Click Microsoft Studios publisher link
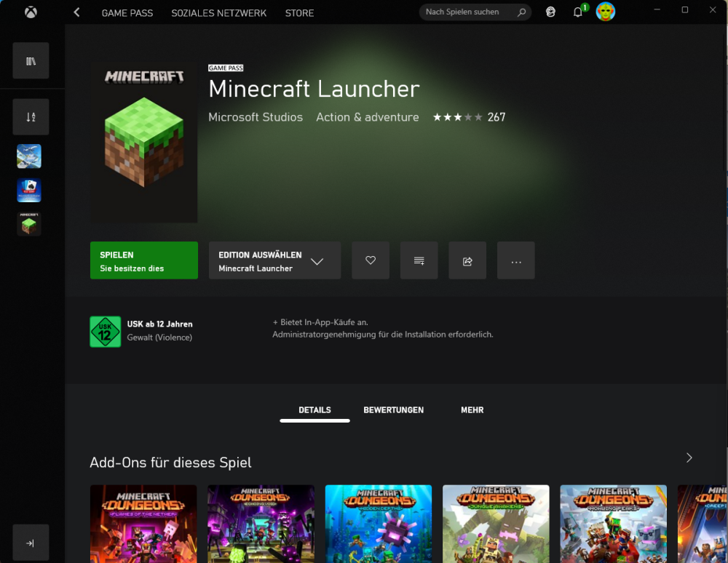Screen dimensions: 728x563 256,117
